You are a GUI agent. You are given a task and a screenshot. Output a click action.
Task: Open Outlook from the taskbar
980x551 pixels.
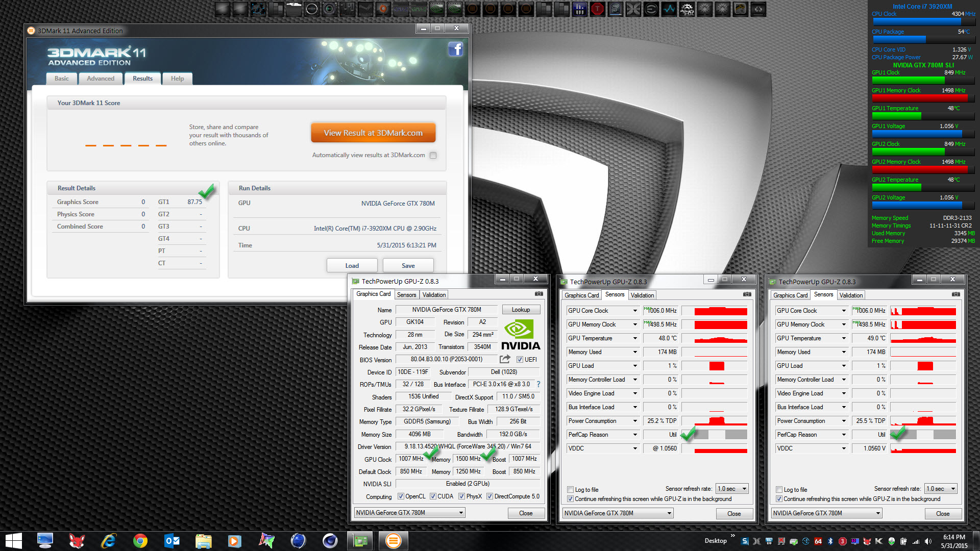click(171, 541)
